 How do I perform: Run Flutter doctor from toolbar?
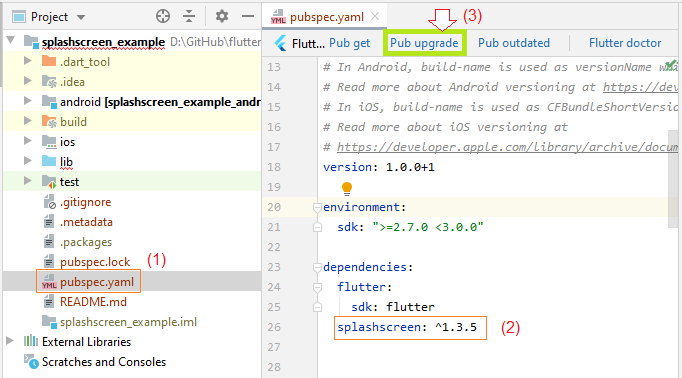tap(625, 43)
